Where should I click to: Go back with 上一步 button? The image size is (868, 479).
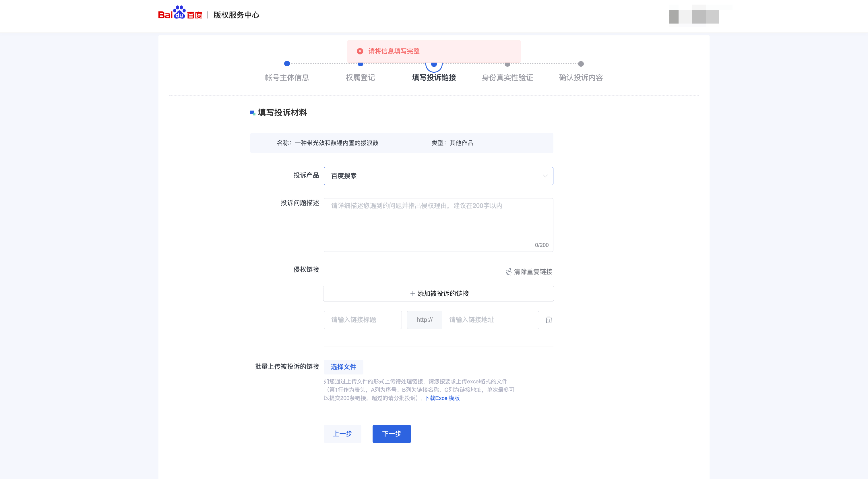tap(342, 434)
